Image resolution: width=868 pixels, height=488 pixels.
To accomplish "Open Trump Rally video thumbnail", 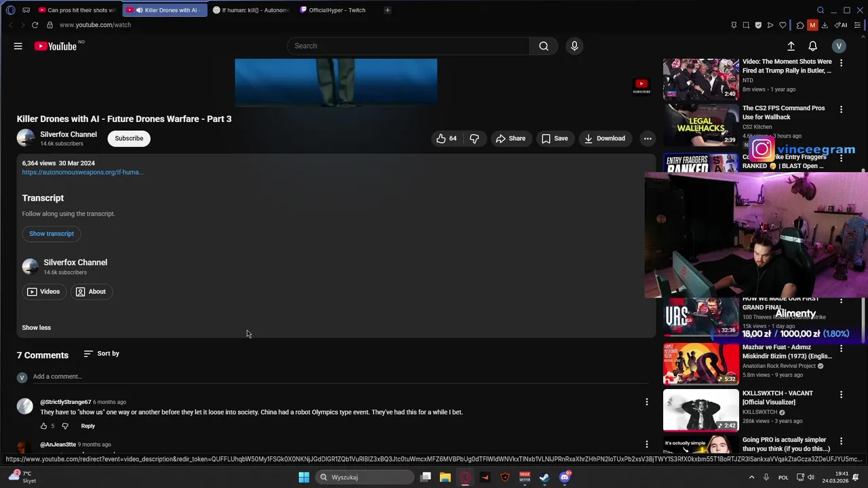I will click(701, 79).
